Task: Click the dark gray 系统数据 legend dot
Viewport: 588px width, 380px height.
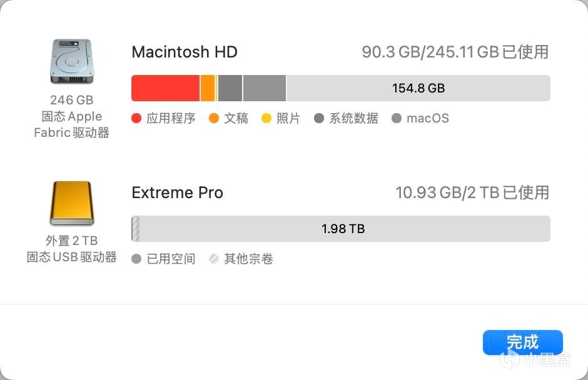Action: [319, 118]
